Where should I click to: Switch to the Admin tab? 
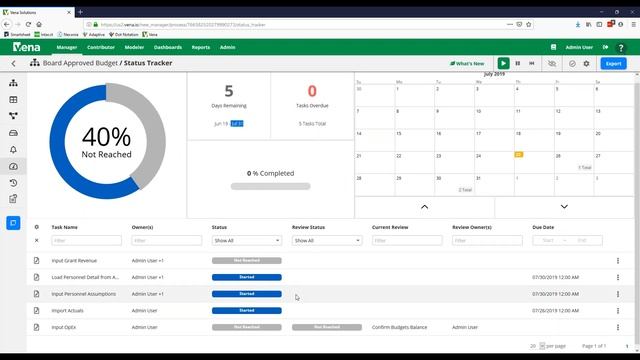click(227, 47)
